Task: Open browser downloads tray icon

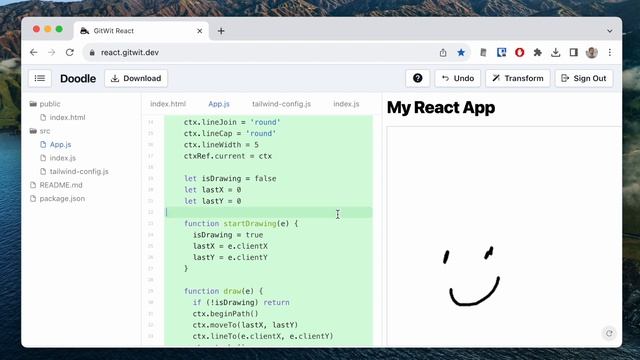Action: click(556, 52)
